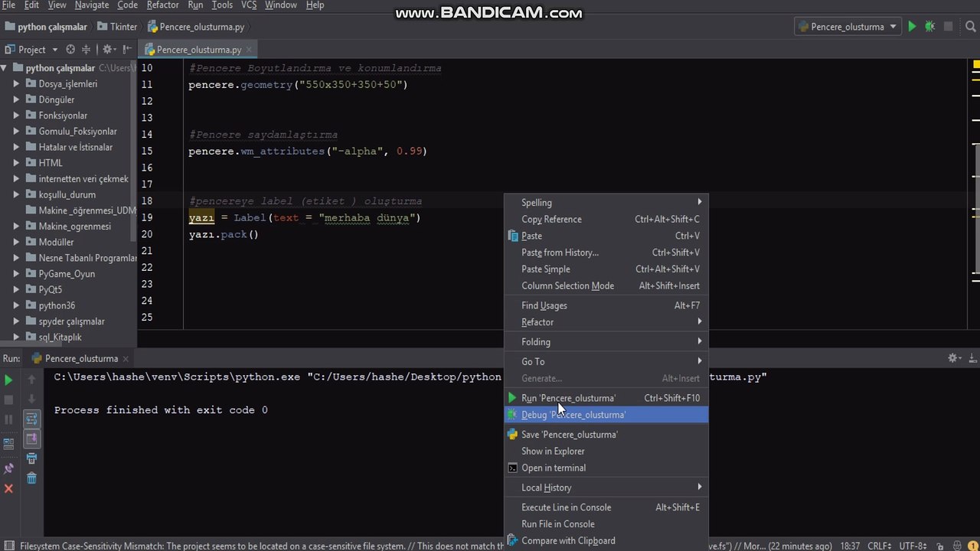Image resolution: width=980 pixels, height=551 pixels.
Task: Select Copy Reference in context menu
Action: 606,220
